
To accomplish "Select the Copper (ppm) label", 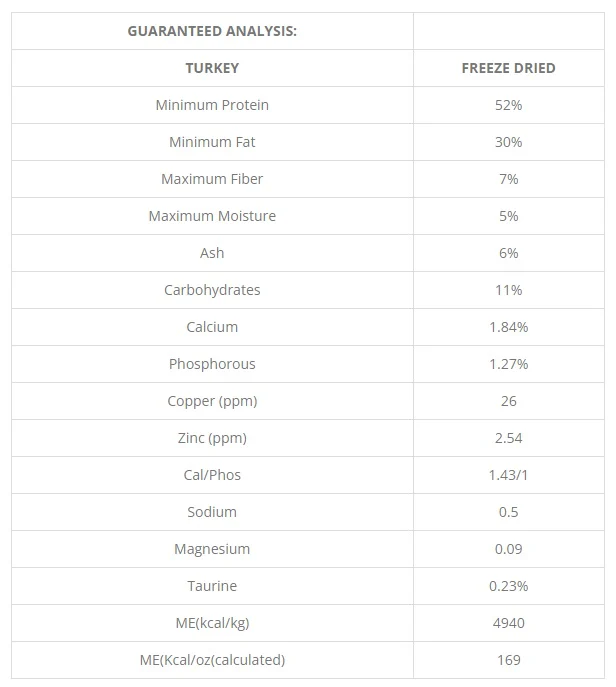I will (x=212, y=401).
